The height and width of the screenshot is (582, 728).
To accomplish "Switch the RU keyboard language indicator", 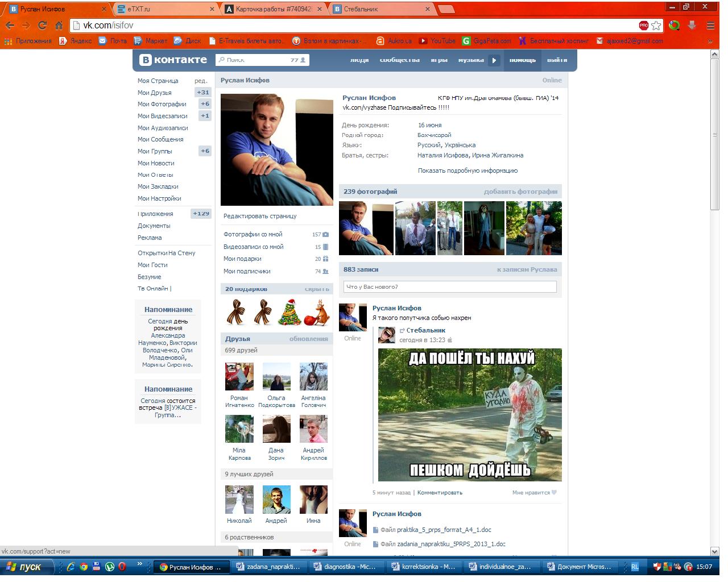I will point(635,567).
